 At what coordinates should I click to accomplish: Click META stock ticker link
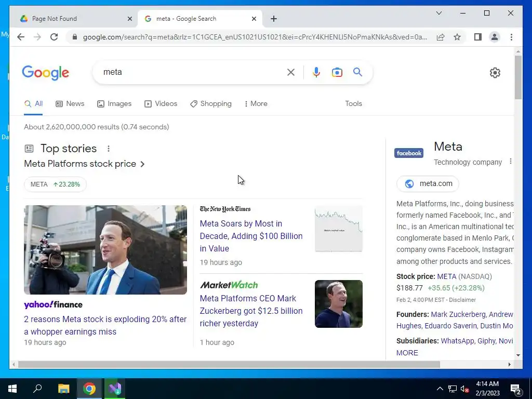tap(446, 276)
